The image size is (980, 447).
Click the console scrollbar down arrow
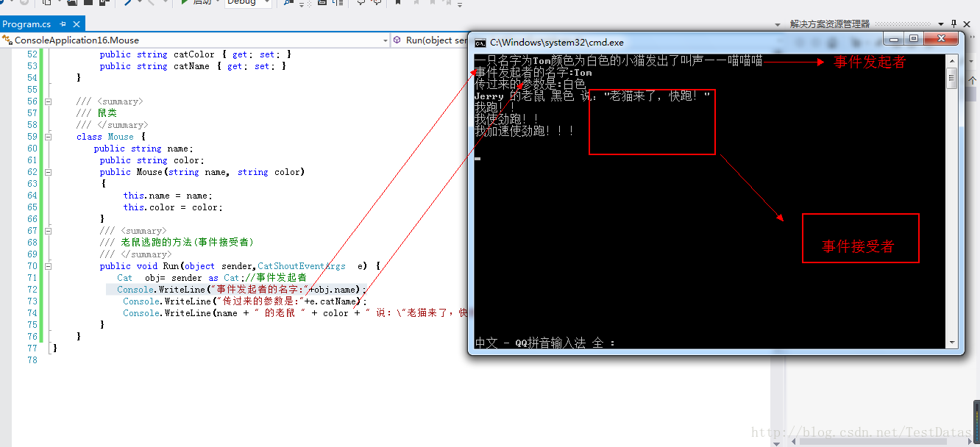(x=951, y=342)
